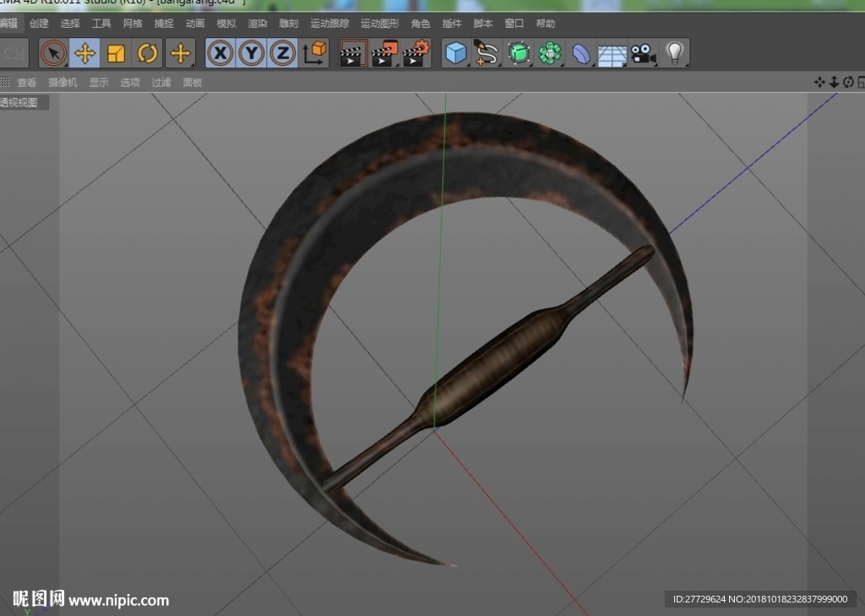Pick the Rotate tool

pos(147,53)
